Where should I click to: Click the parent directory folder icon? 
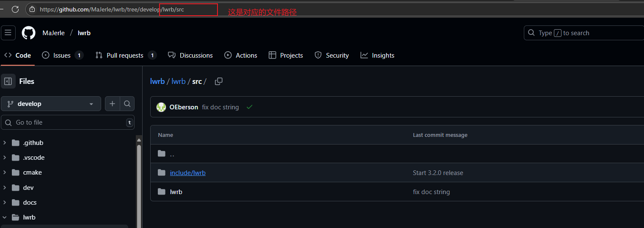coord(161,153)
